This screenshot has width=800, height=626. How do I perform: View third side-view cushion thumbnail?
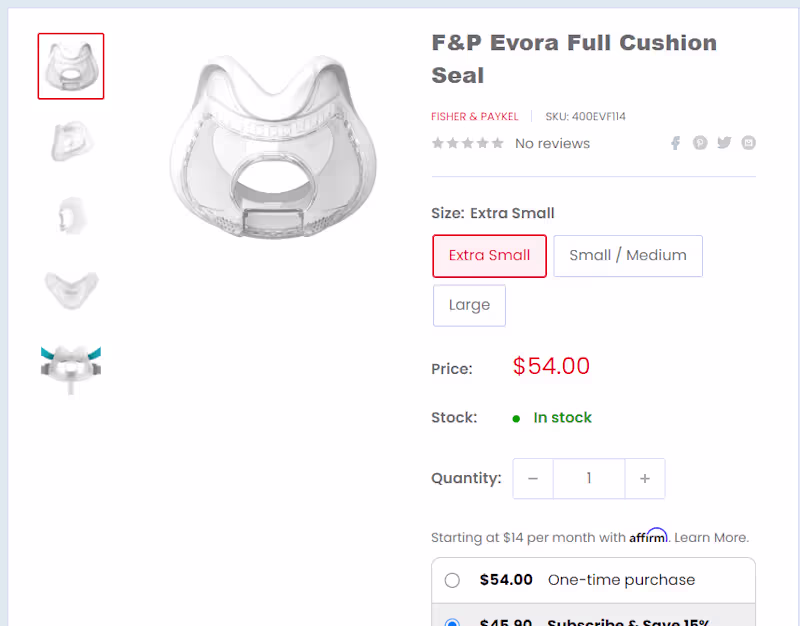click(x=71, y=215)
